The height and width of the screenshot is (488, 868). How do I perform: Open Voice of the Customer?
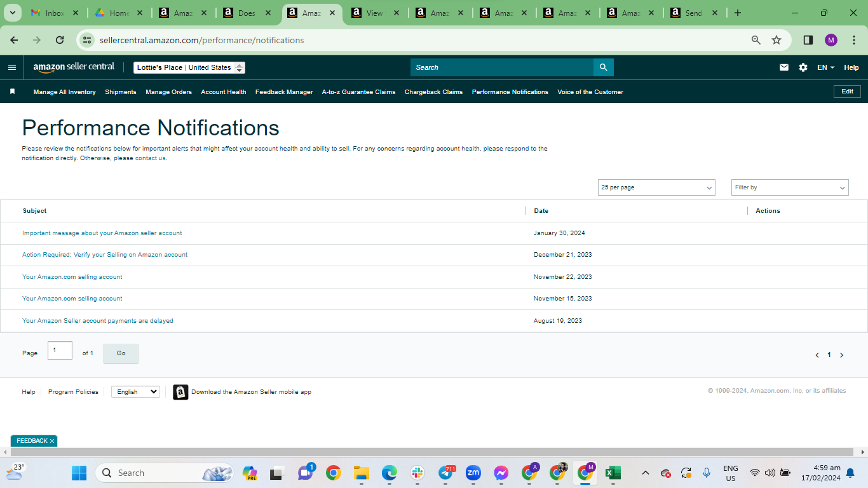click(590, 92)
